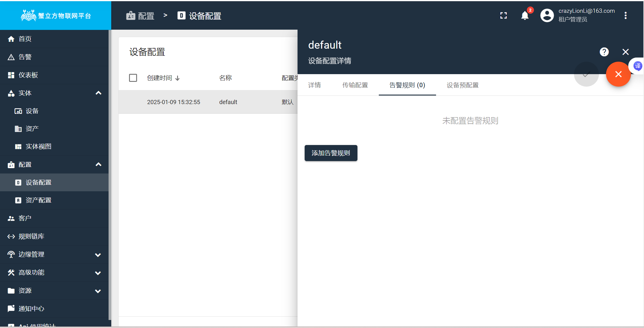Click crazyLionLi@163.com account name
The width and height of the screenshot is (644, 328).
click(x=586, y=11)
